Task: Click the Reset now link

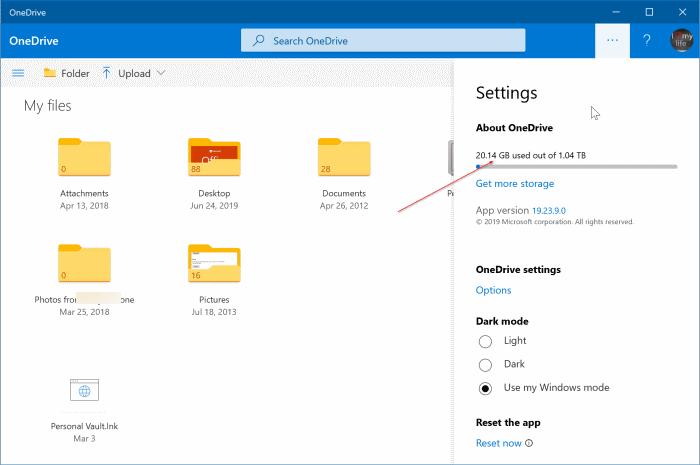Action: [x=499, y=443]
